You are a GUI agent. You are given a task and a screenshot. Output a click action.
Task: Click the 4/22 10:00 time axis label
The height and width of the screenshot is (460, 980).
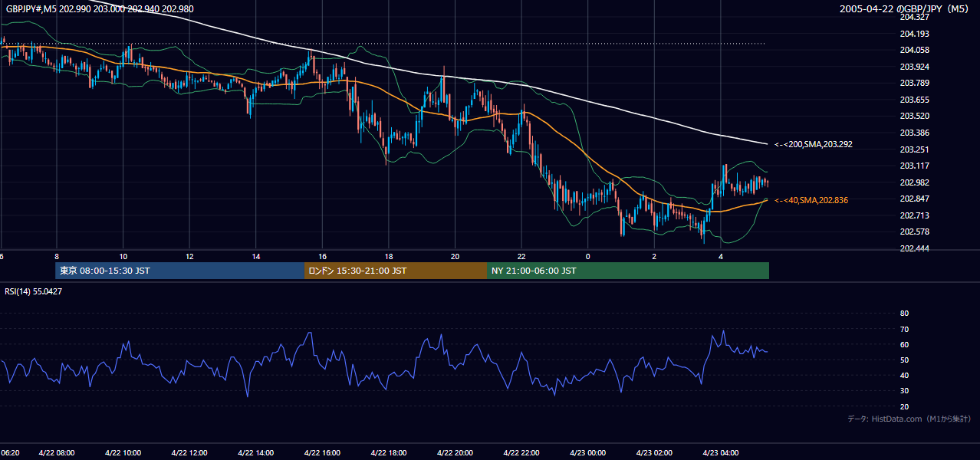[x=123, y=452]
